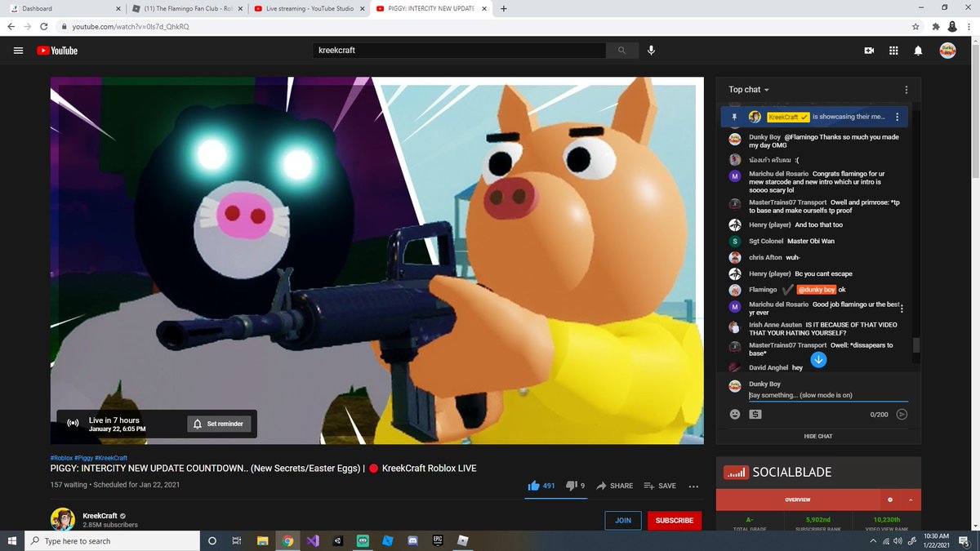Open the Create video camera icon
Image resolution: width=980 pixels, height=551 pixels.
click(869, 51)
